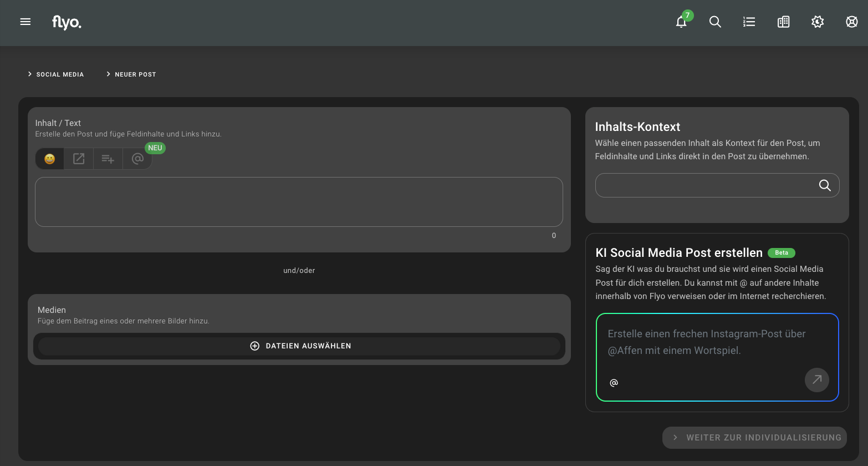Screen dimensions: 868x466
Task: Click the @ icon inside the KI prompt box
Action: click(614, 383)
